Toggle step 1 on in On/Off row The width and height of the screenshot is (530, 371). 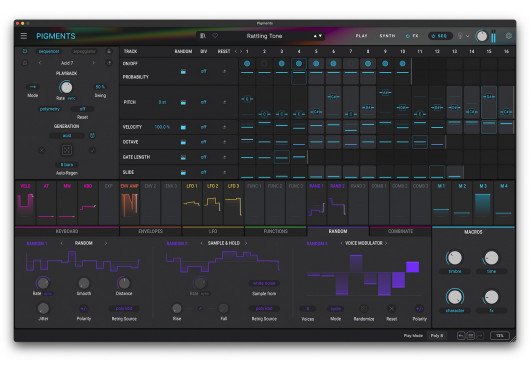tap(247, 64)
